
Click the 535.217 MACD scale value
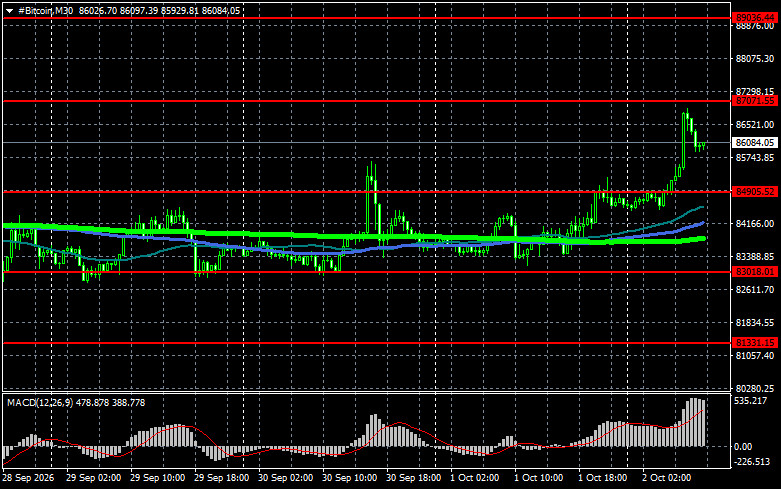[x=751, y=401]
